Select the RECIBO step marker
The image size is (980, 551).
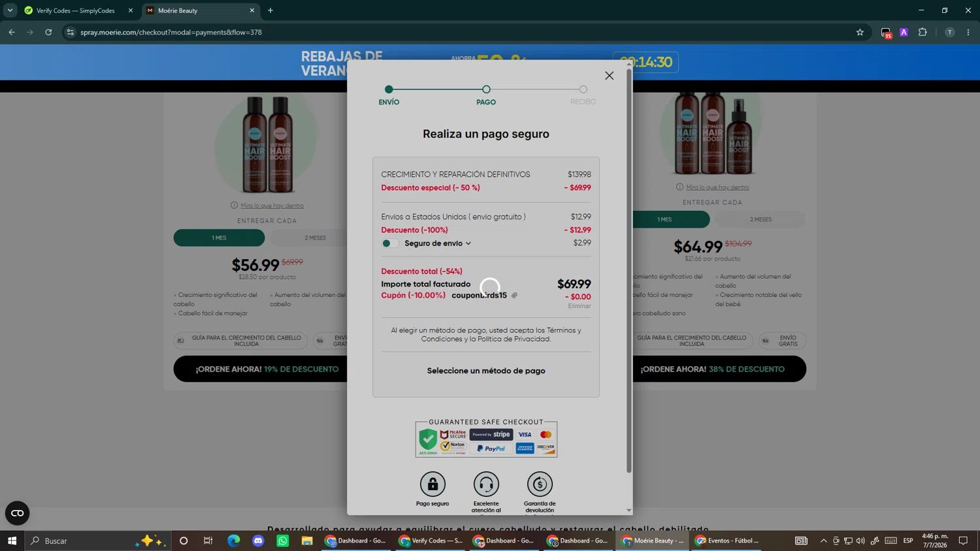click(583, 89)
